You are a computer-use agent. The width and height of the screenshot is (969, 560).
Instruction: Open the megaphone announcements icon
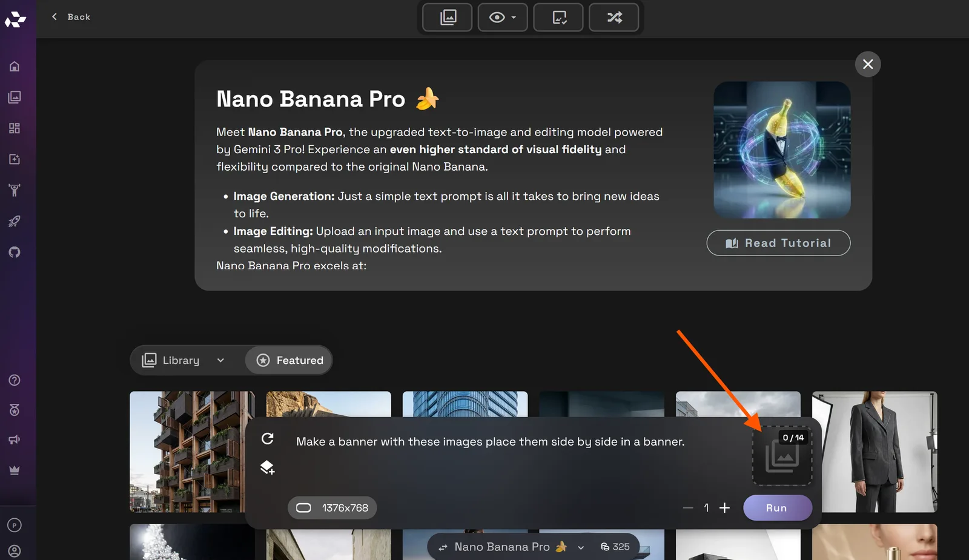click(x=15, y=440)
